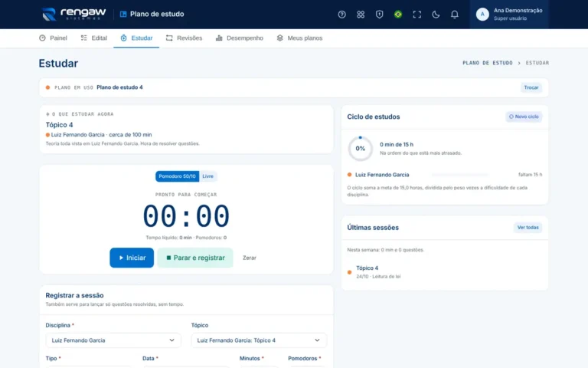Click Plano de estudo 4 name

(x=119, y=87)
